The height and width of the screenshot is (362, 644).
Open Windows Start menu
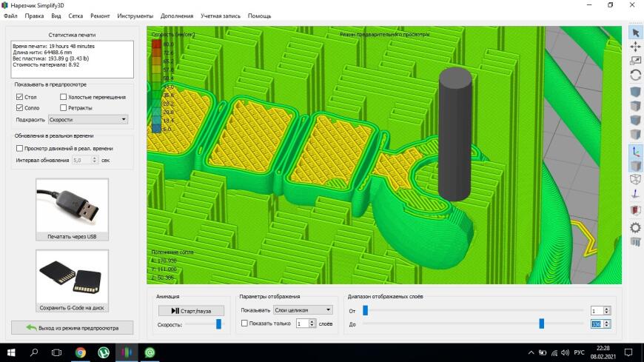tap(11, 352)
